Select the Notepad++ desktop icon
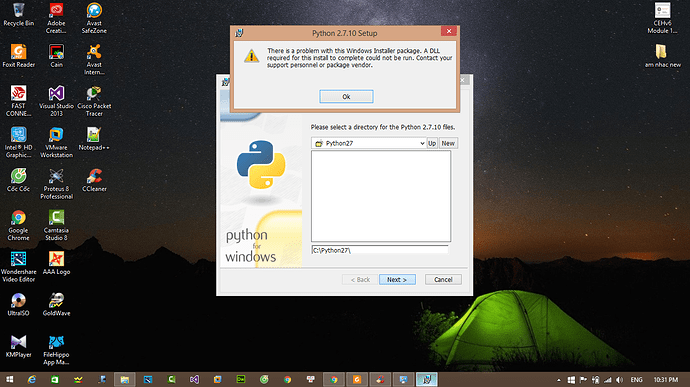690x387 pixels. (94, 139)
